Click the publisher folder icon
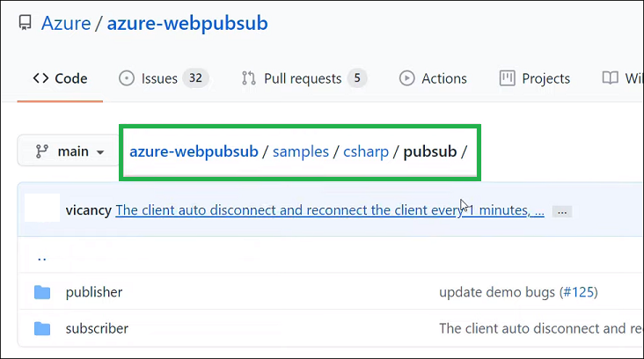This screenshot has width=644, height=359. point(42,292)
